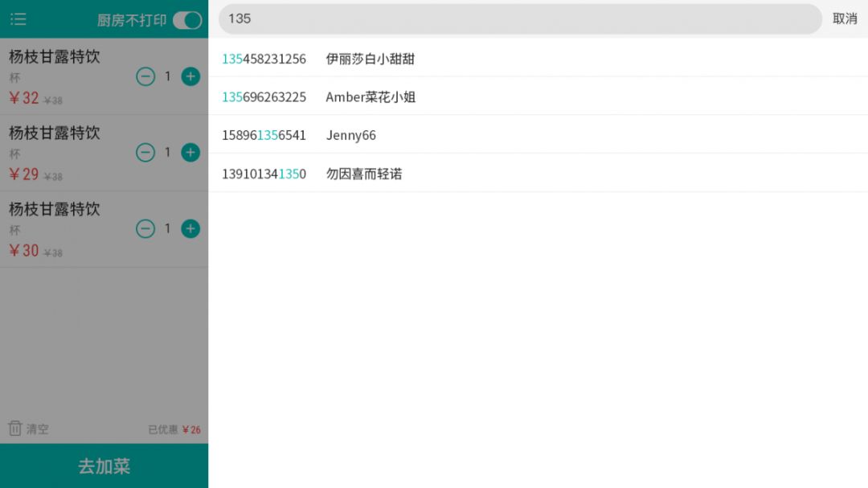Viewport: 868px width, 488px height.
Task: Open the first 杨枝甘露特饮 item priced ¥32
Action: pyautogui.click(x=55, y=57)
